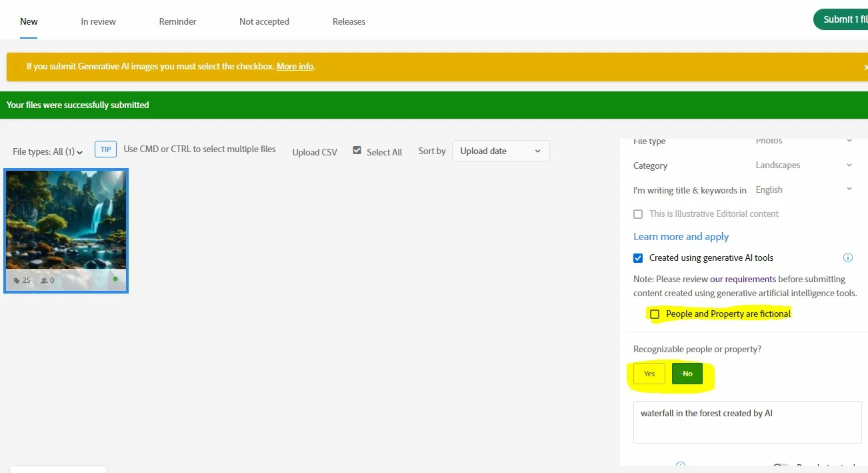The height and width of the screenshot is (473, 868).
Task: Switch to the In review tab
Action: (98, 21)
